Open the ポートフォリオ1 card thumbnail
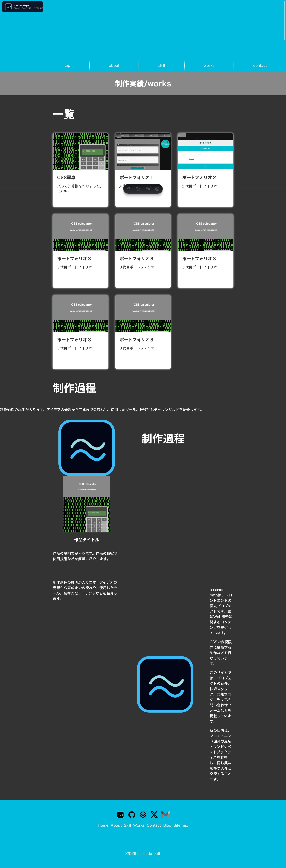Image resolution: width=286 pixels, height=868 pixels. [143, 151]
